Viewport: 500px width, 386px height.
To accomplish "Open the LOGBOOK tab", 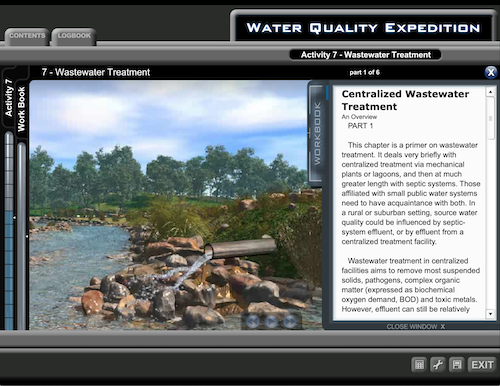I will click(74, 36).
